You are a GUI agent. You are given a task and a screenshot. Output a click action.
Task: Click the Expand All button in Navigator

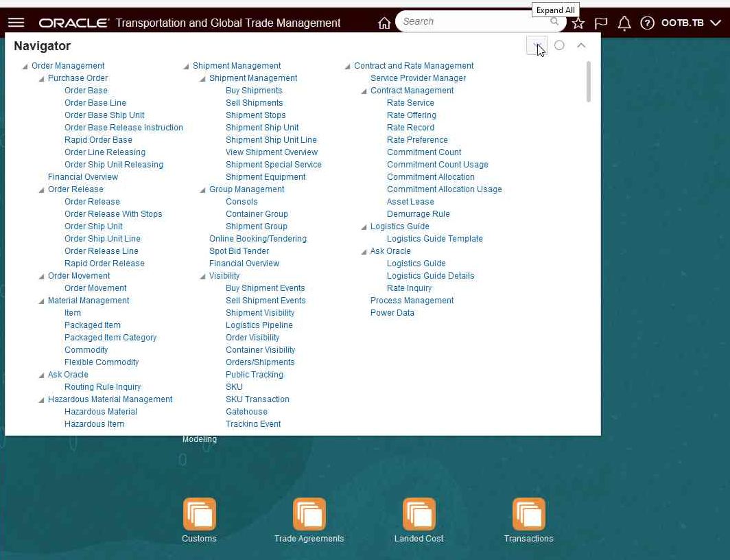(x=537, y=45)
